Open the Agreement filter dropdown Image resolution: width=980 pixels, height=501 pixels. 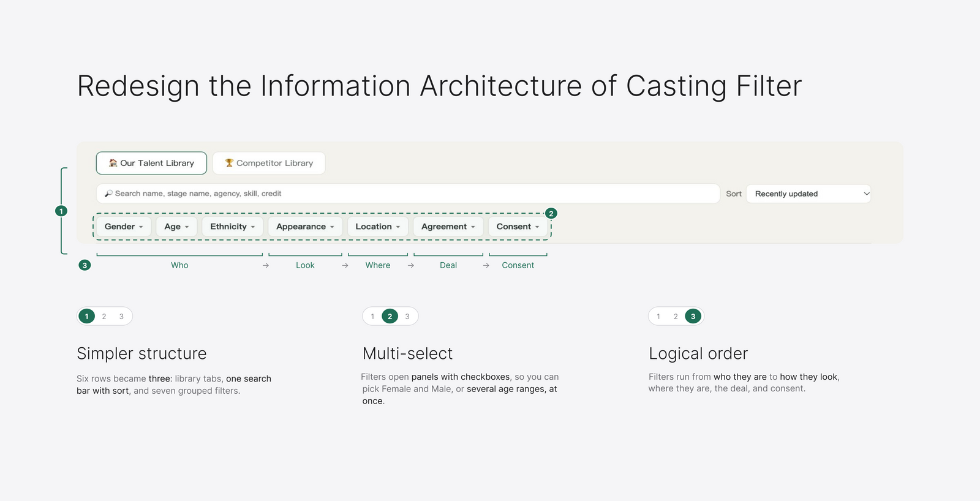[448, 227]
